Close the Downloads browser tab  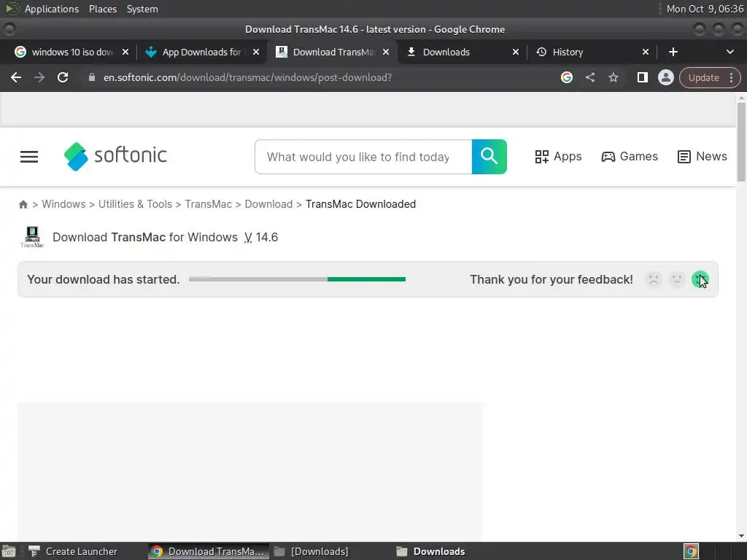click(x=516, y=52)
